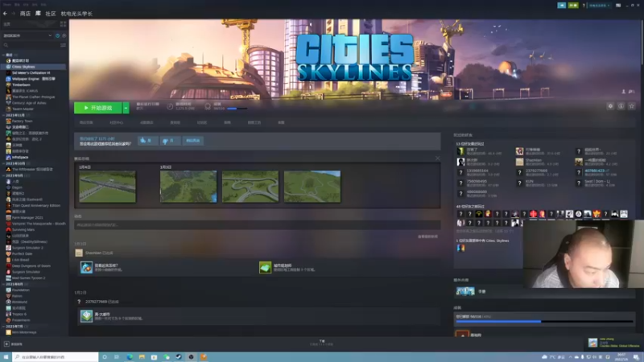The height and width of the screenshot is (362, 644).
Task: Collapse the recent games group
Action: (x=4, y=55)
